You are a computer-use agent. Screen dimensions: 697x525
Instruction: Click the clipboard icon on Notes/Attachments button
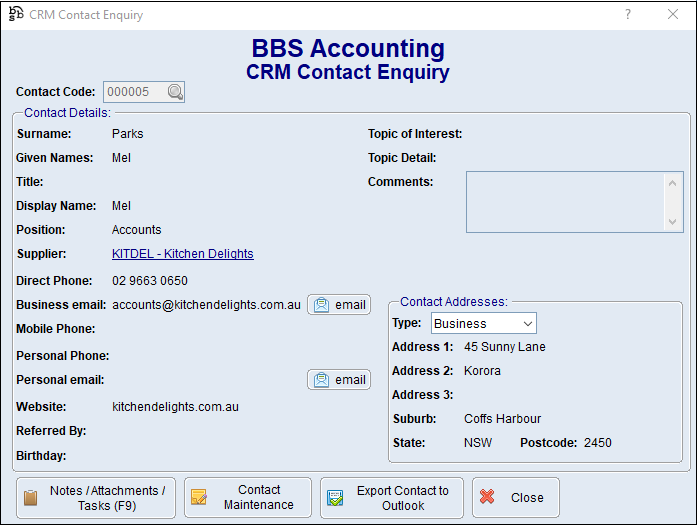coord(31,498)
